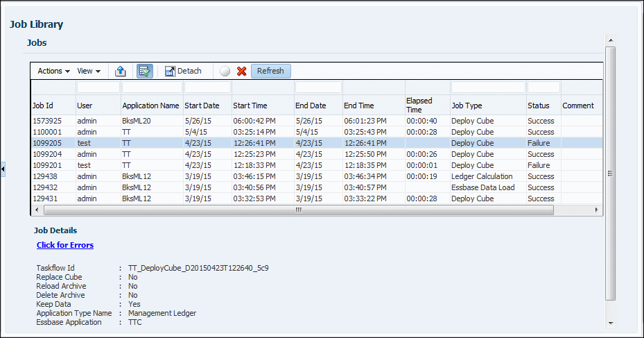This screenshot has height=338, width=644.
Task: Click the Comment column header
Action: pyautogui.click(x=582, y=105)
